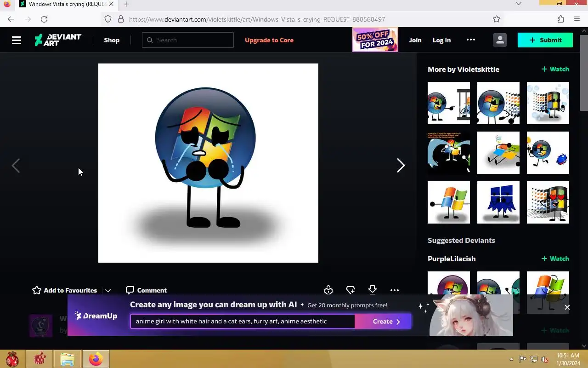Image resolution: width=588 pixels, height=368 pixels.
Task: Click the DreamUp prompt text field
Action: click(x=243, y=321)
